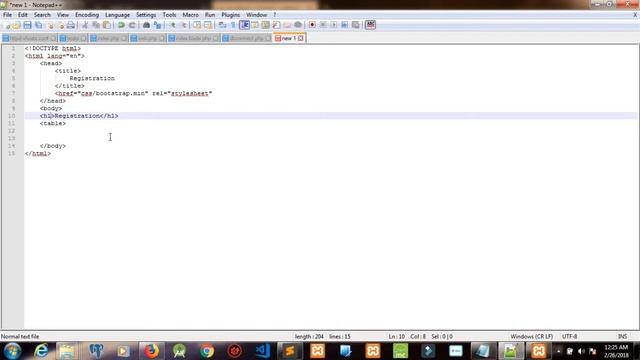This screenshot has width=640, height=360.
Task: Click the UTF-8 encoding status entry
Action: 569,337
